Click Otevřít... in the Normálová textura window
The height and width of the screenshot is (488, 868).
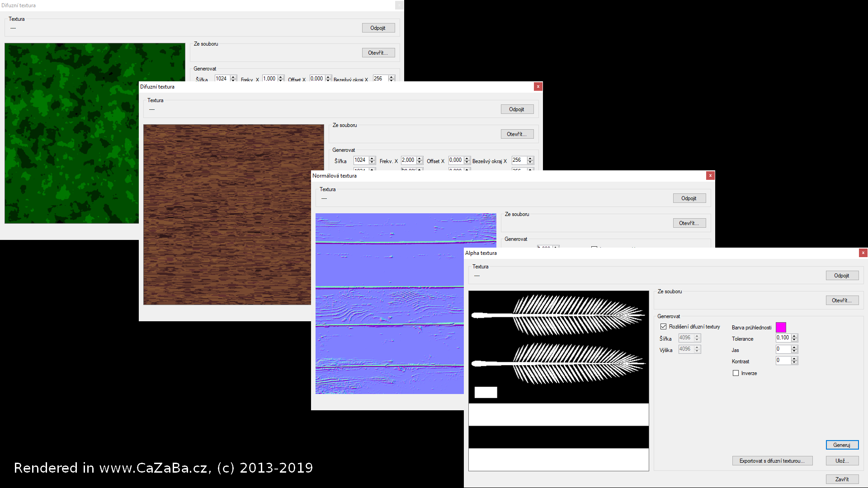(x=689, y=223)
